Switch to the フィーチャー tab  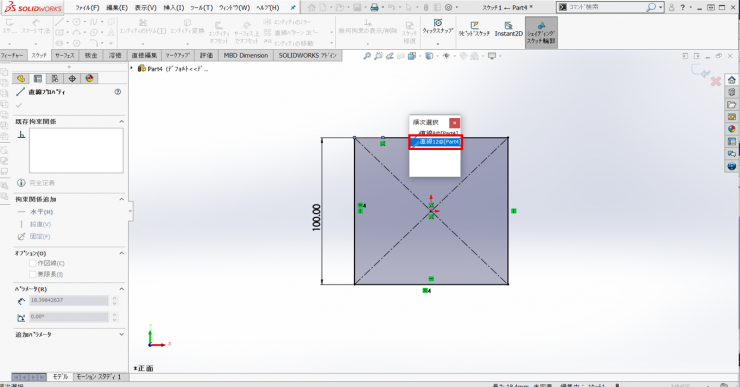[12, 56]
